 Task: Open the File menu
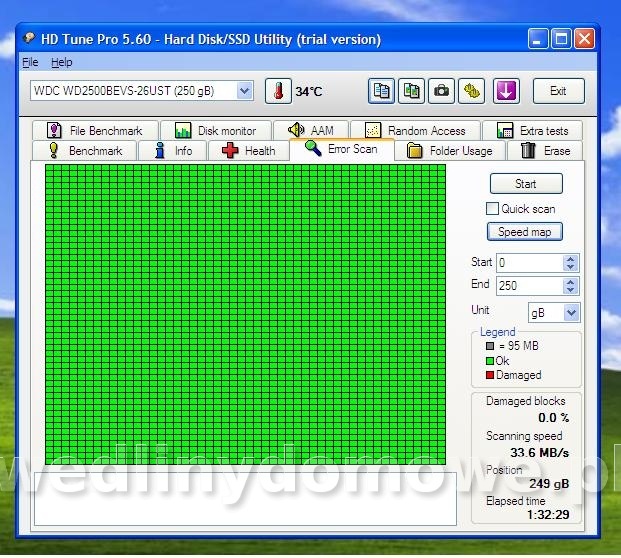coord(30,62)
